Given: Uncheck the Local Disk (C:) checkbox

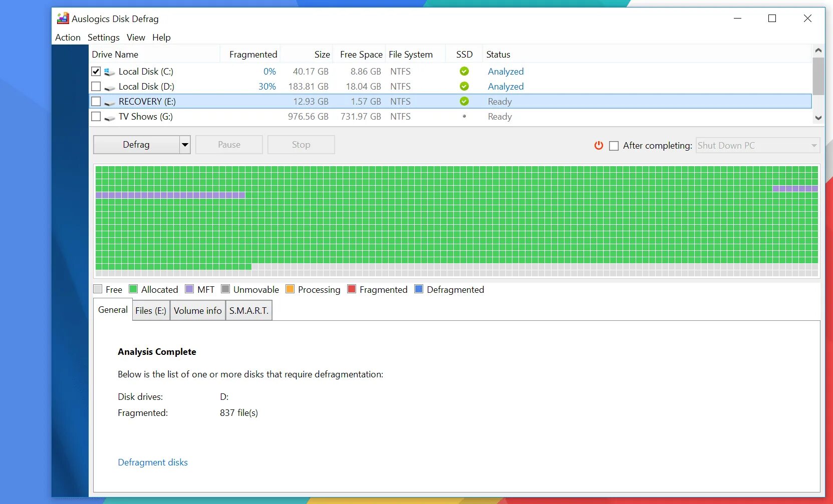Looking at the screenshot, I should 96,71.
